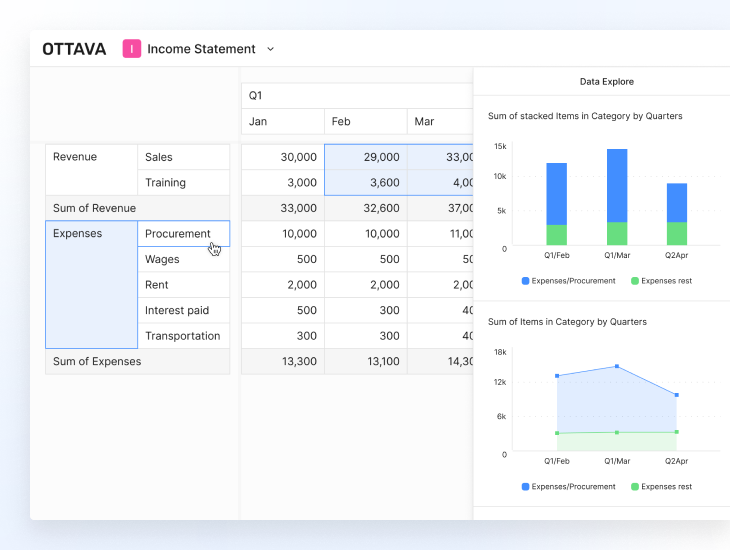Click the Q1/Feb green bar segment
This screenshot has width=730, height=550.
(556, 235)
